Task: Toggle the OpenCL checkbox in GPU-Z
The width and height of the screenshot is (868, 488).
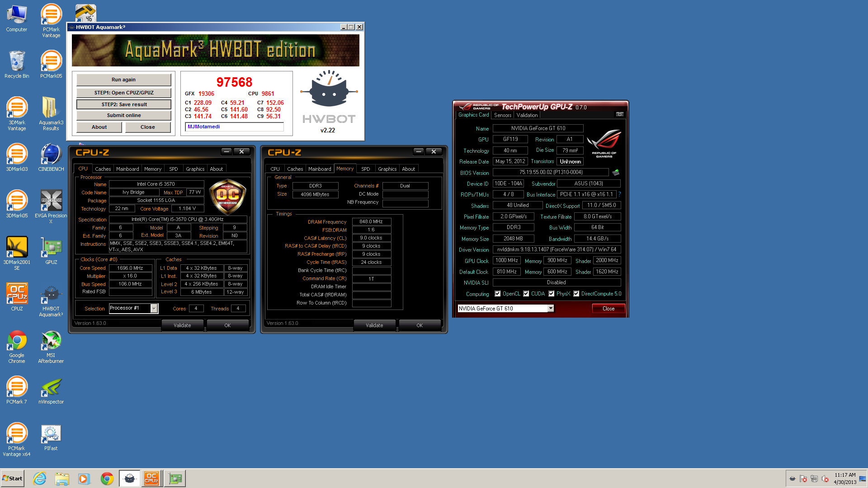Action: [x=498, y=294]
